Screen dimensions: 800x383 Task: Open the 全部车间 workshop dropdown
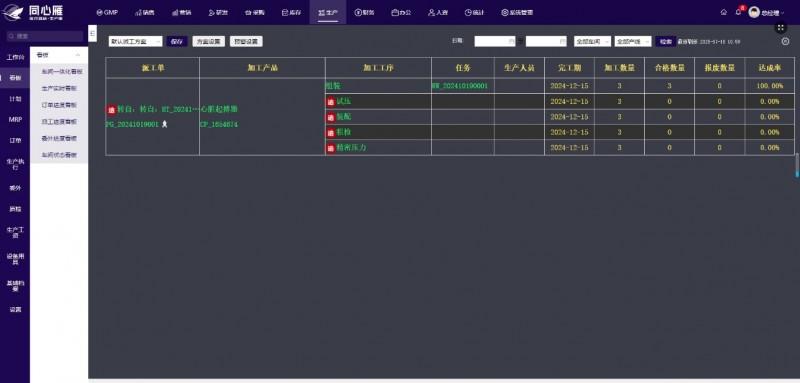point(592,41)
